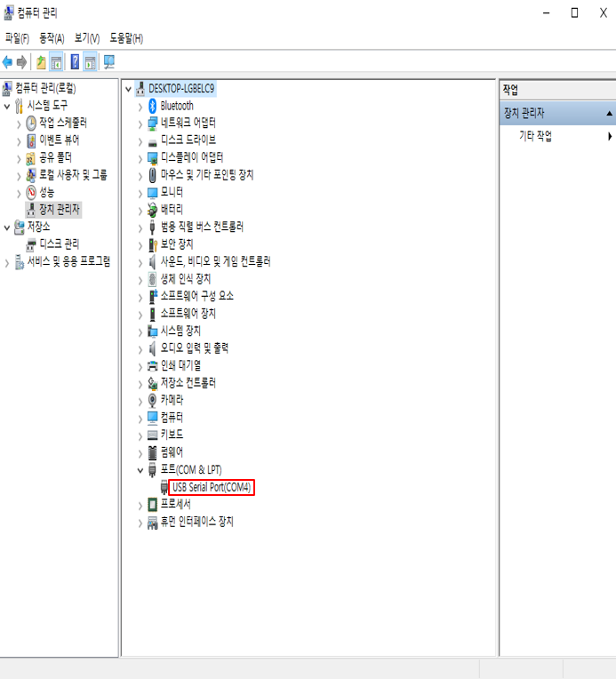Open the 파일(F) menu
The height and width of the screenshot is (679, 616).
point(17,38)
